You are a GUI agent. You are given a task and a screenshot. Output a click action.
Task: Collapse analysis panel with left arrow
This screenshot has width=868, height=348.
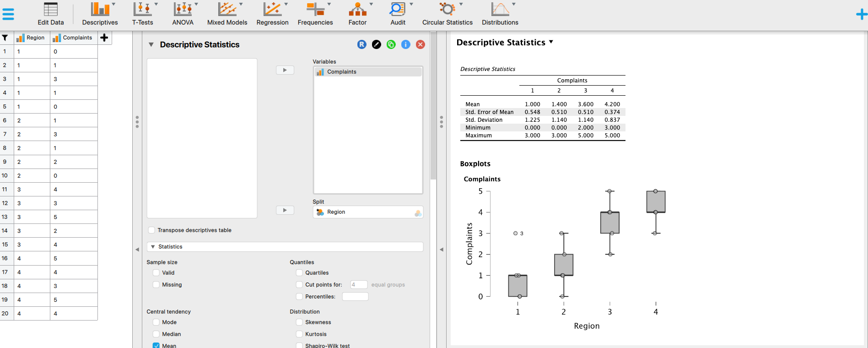tap(442, 250)
